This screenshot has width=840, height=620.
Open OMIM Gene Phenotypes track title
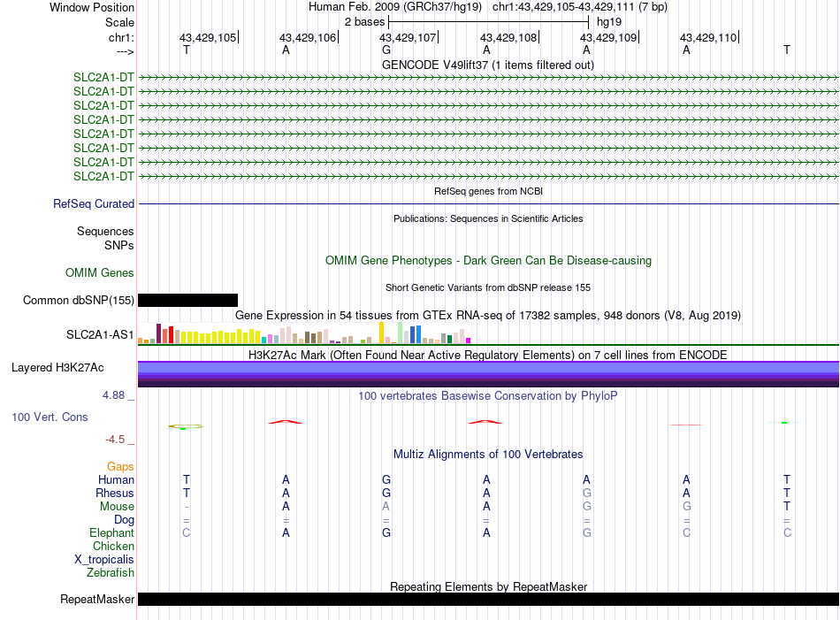click(x=488, y=260)
